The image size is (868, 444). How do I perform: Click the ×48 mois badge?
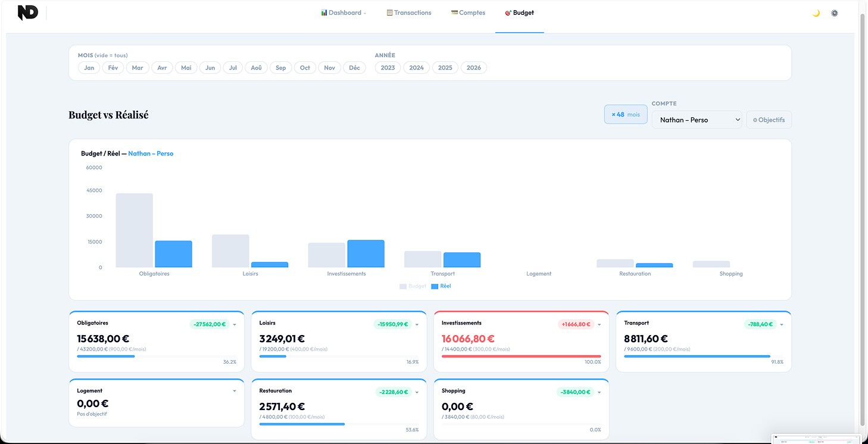tap(626, 114)
